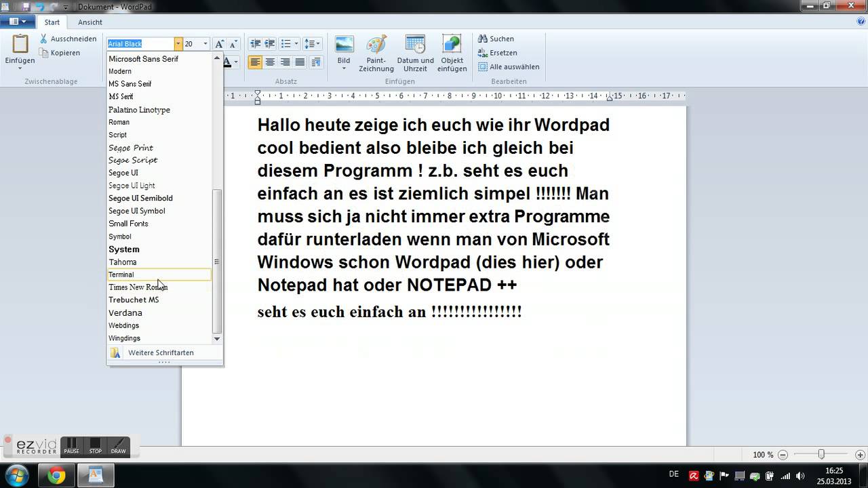This screenshot has height=488, width=868.
Task: Cut selection with Ausschneiden
Action: click(67, 39)
